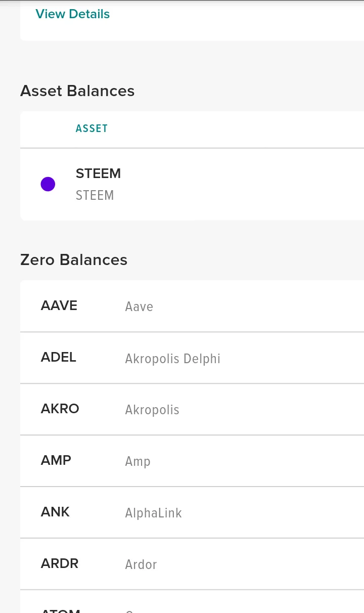Open the AMP ticker row

pos(192,461)
